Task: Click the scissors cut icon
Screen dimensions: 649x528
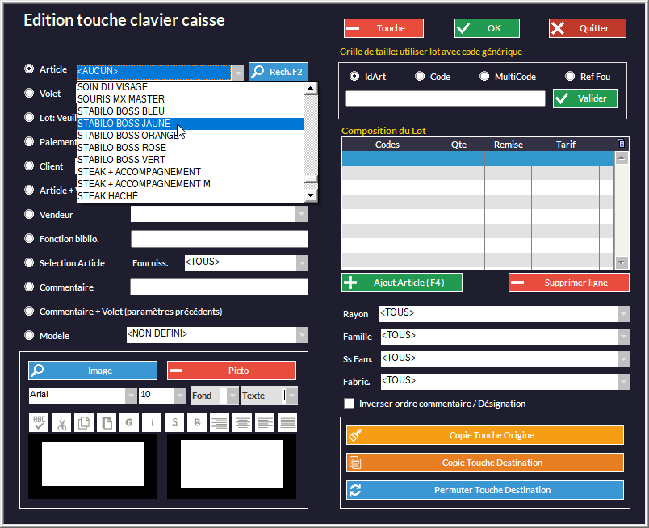Action: [x=61, y=423]
